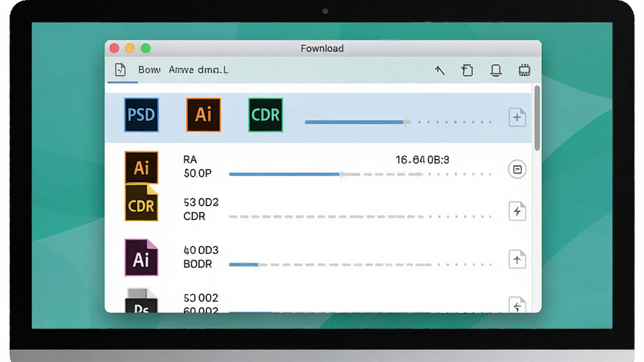Select the yellow CDR icon beside 53 0D2
This screenshot has width=644, height=362.
(142, 203)
